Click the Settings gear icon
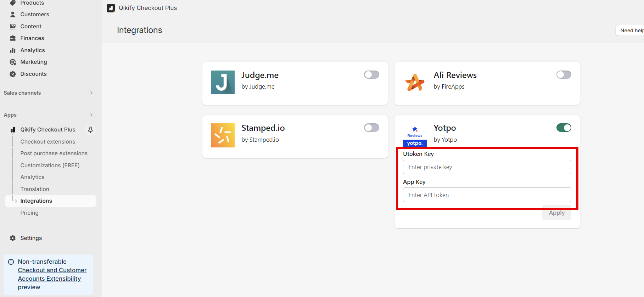Image resolution: width=644 pixels, height=297 pixels. click(x=13, y=238)
